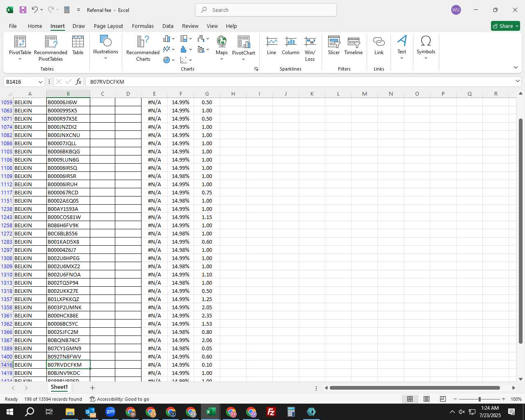Switch to Page Break Preview

click(443, 399)
